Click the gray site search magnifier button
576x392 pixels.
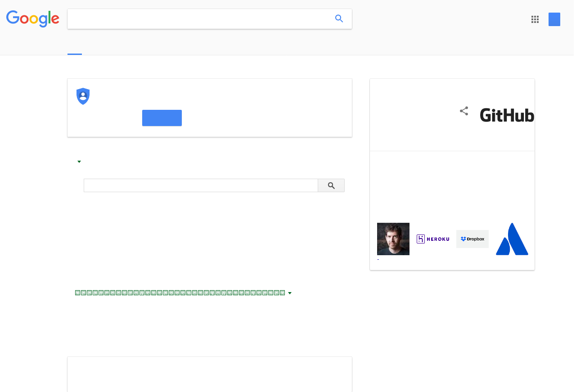331,185
